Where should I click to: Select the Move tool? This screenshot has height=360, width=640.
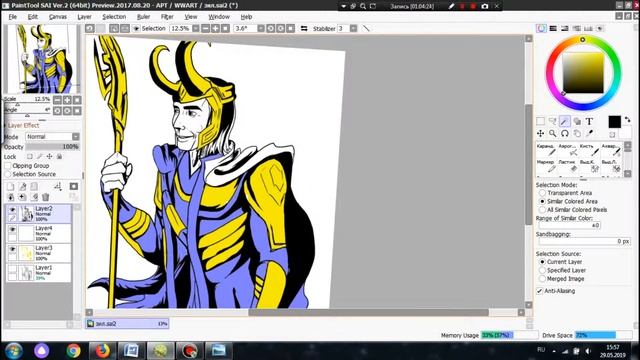pos(540,133)
